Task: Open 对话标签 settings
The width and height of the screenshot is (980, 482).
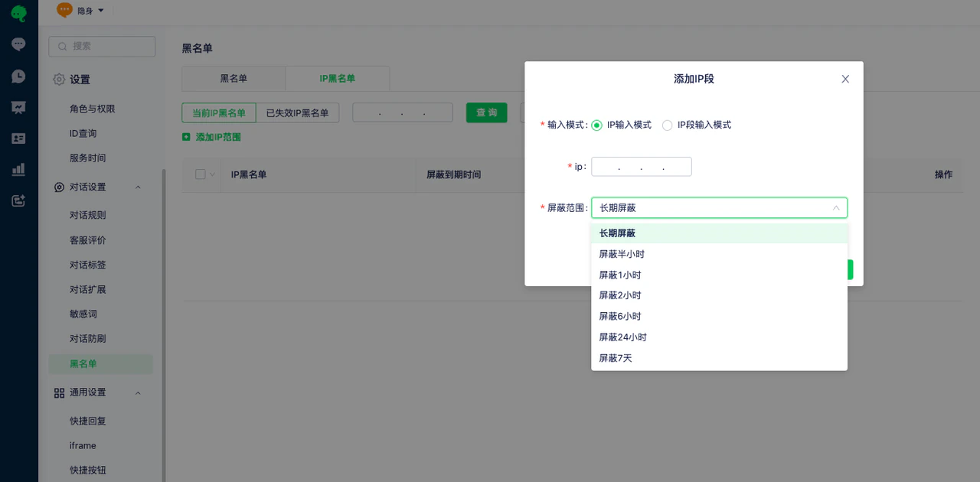Action: (x=88, y=265)
